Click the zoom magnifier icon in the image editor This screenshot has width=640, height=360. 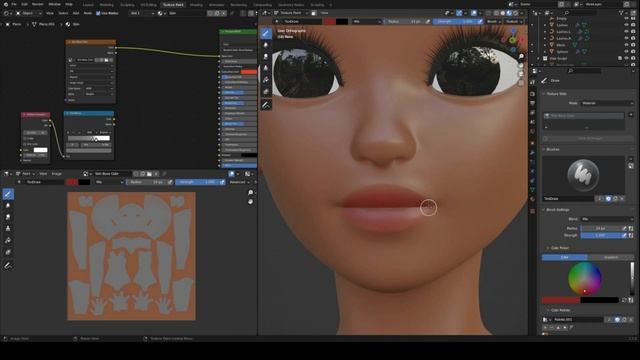[x=251, y=192]
